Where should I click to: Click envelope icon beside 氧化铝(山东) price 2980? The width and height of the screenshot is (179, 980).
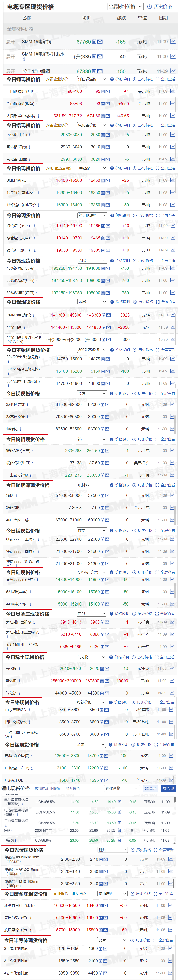[x=108, y=135]
